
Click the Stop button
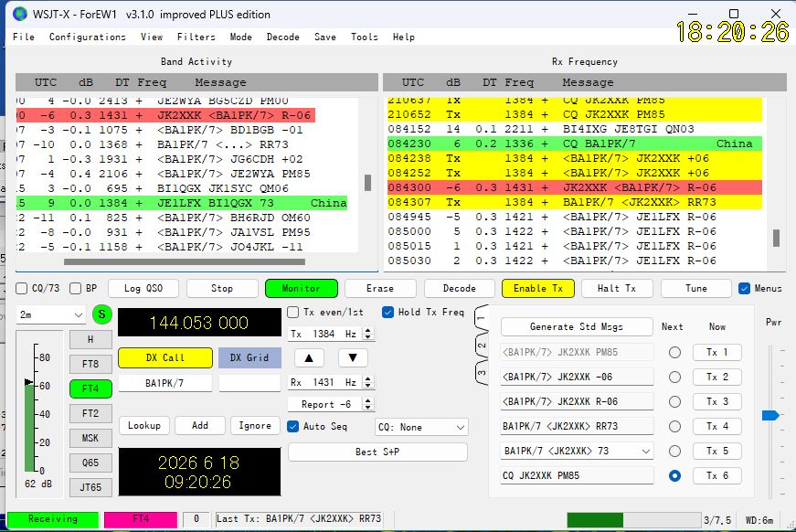pos(222,288)
